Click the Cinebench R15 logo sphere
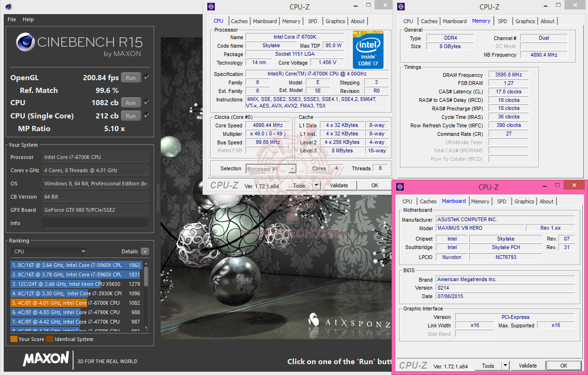The image size is (588, 375). coord(25,42)
